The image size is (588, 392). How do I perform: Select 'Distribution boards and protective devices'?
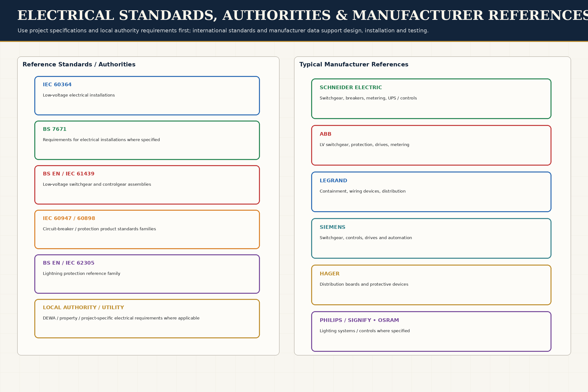click(x=364, y=284)
